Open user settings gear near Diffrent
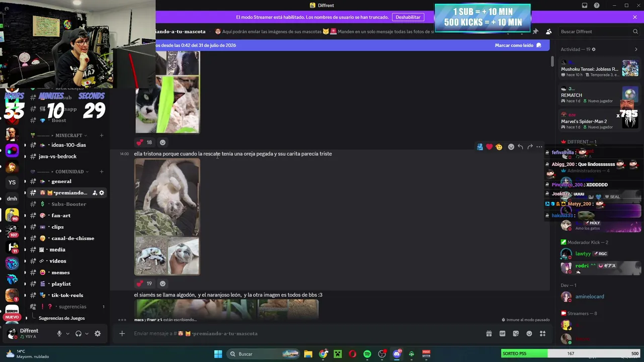Image resolution: width=644 pixels, height=362 pixels. (98, 333)
